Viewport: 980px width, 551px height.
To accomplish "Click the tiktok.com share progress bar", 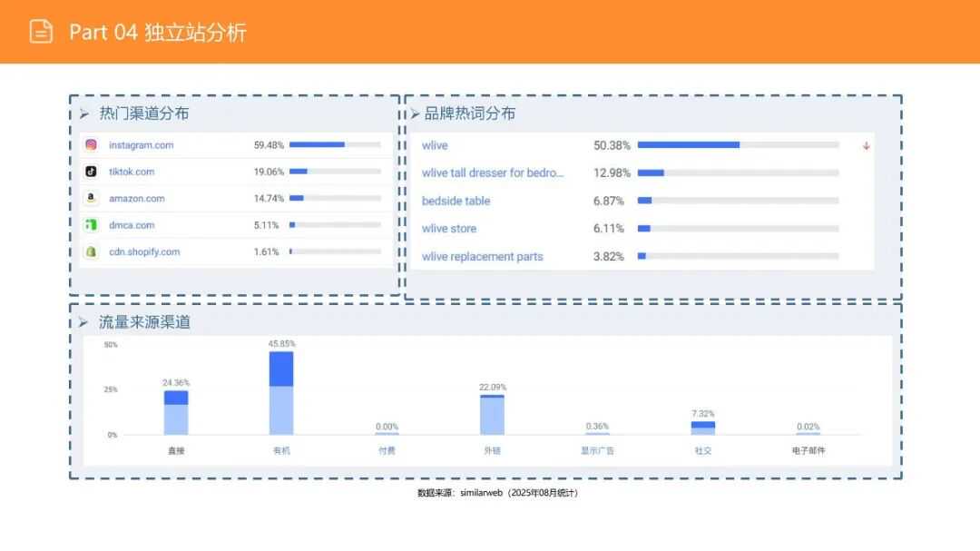I will [335, 172].
